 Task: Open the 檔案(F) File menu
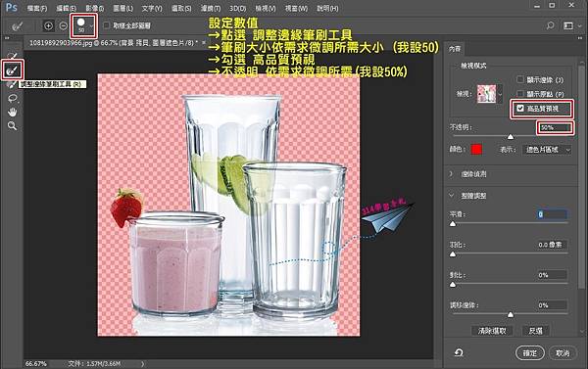(37, 8)
